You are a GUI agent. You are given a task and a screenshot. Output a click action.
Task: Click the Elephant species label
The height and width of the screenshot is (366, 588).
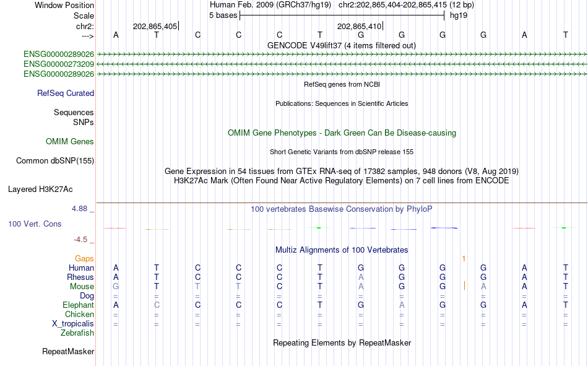click(79, 305)
